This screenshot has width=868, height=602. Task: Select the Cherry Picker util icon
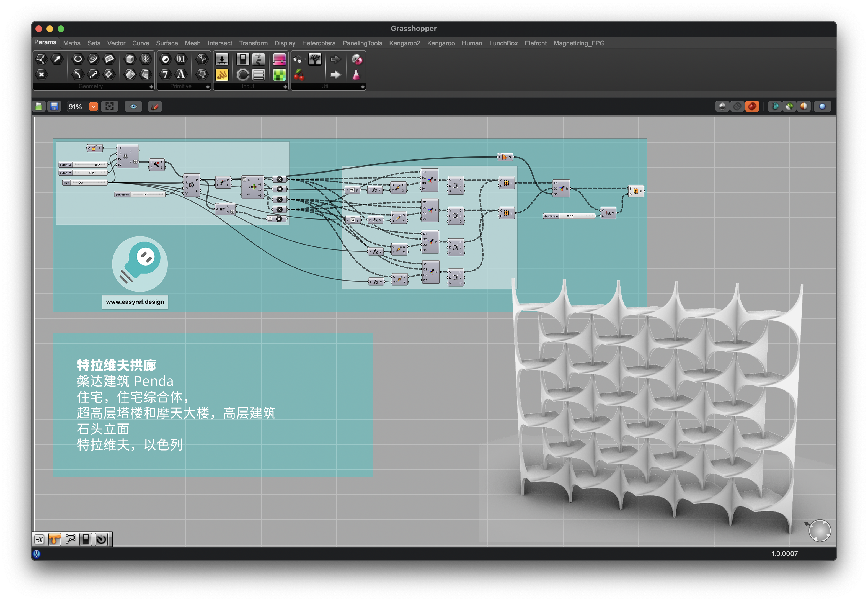pyautogui.click(x=299, y=75)
